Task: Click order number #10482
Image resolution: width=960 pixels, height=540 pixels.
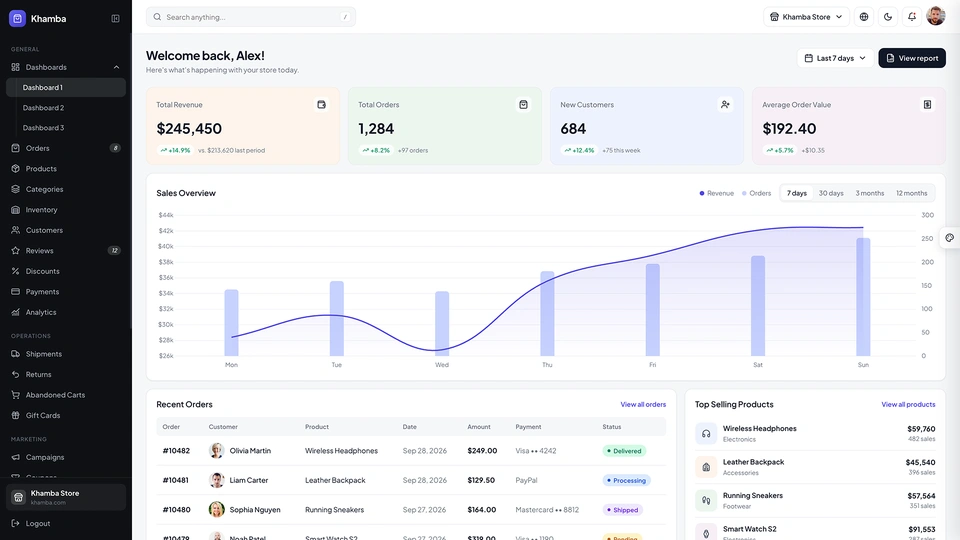Action: (176, 451)
